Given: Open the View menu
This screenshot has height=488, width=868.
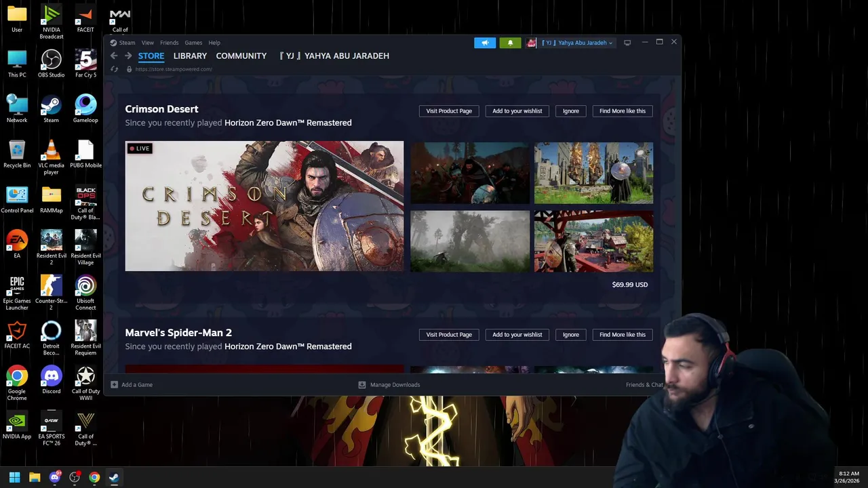Looking at the screenshot, I should 147,43.
